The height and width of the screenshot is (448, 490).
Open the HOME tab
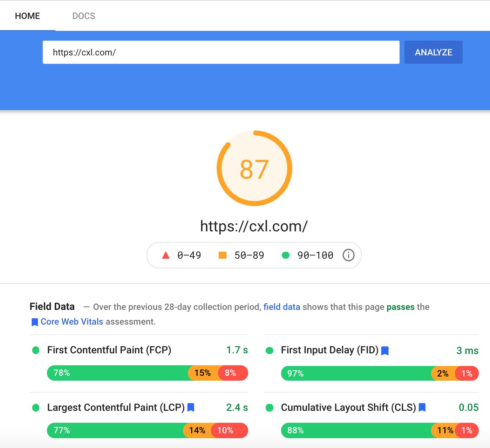coord(27,16)
